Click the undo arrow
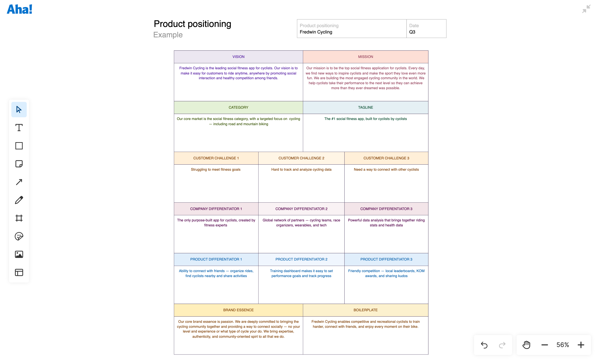The height and width of the screenshot is (364, 600). coord(485,345)
